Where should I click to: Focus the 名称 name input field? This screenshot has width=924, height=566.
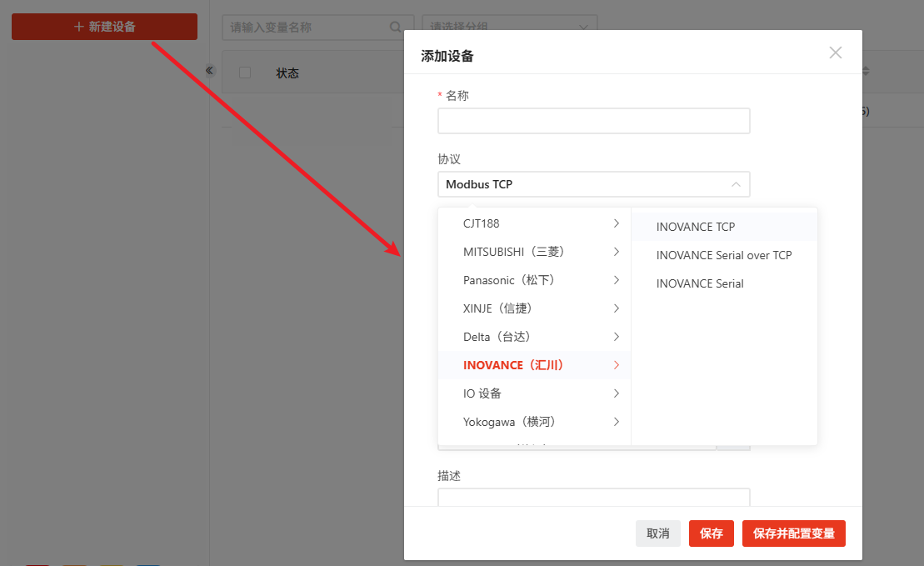[x=593, y=121]
